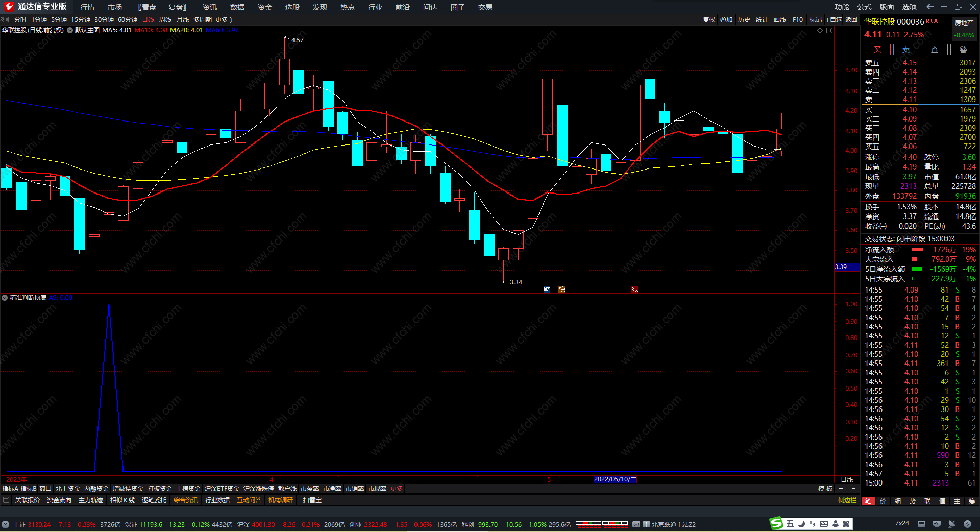The image size is (980, 532).
Task: Click the market breadth bar indicator
Action: (x=602, y=524)
